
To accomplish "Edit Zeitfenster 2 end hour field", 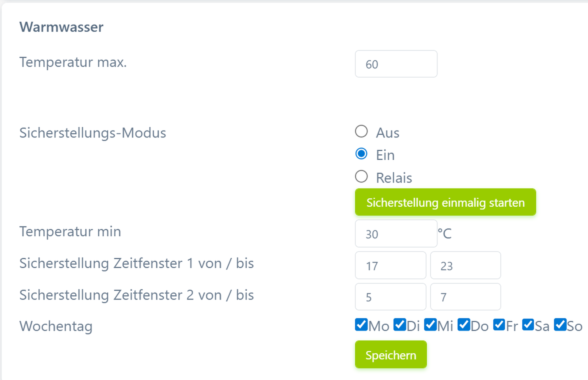I will tap(465, 297).
